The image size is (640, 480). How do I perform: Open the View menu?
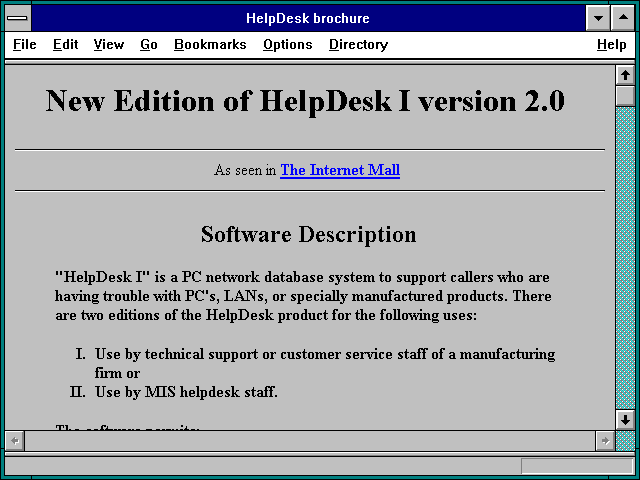[109, 44]
